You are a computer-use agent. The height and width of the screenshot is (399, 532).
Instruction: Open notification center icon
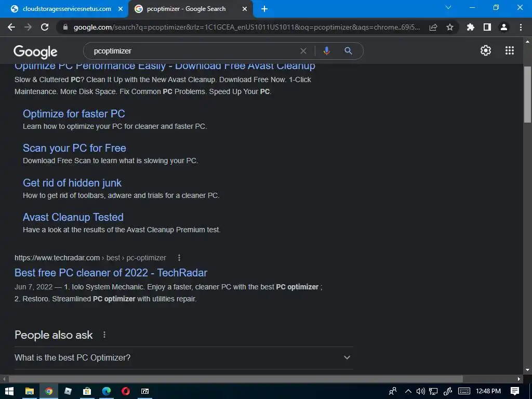[515, 391]
